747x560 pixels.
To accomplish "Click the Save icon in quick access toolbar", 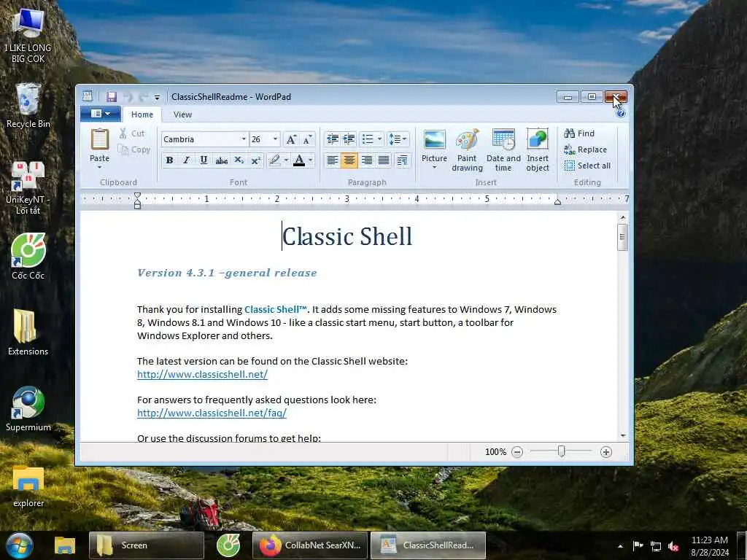I will coord(112,97).
